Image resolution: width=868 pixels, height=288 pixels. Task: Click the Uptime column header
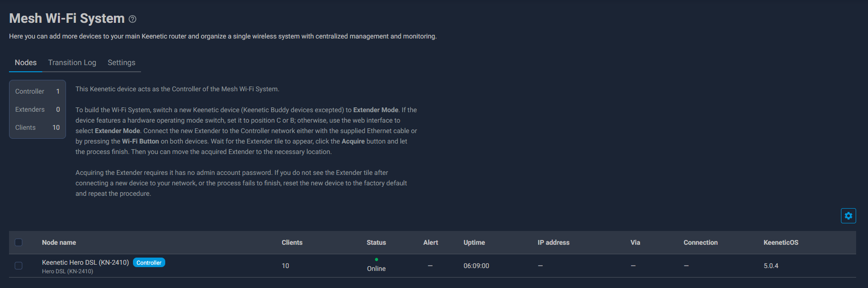coord(474,242)
